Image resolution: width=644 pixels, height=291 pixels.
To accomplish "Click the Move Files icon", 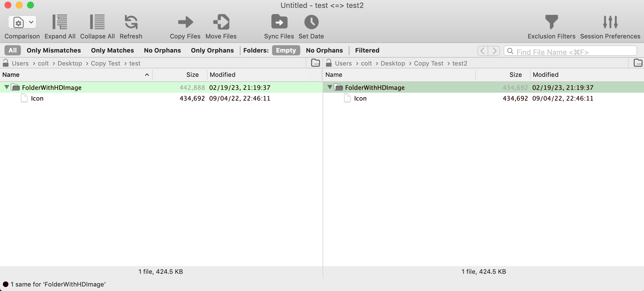I will [221, 22].
